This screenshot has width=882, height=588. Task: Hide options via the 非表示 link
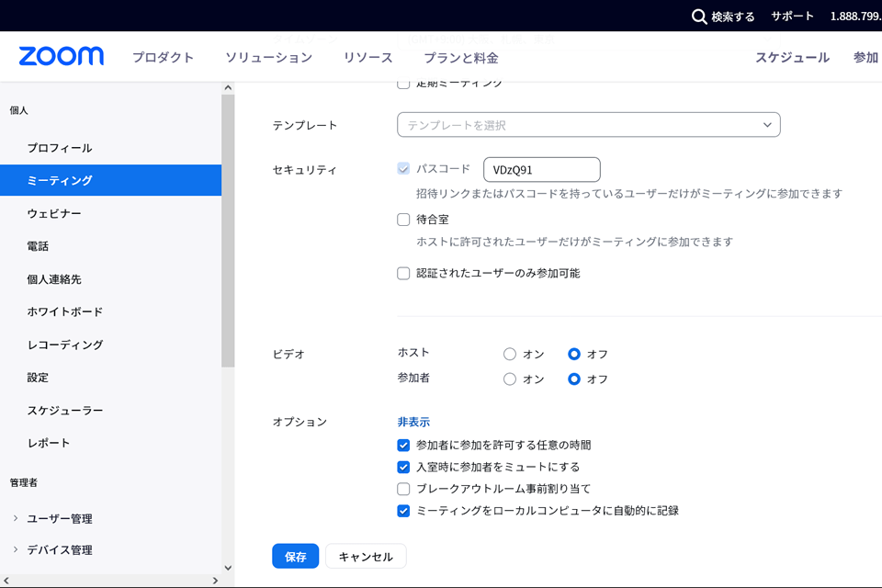pos(413,421)
